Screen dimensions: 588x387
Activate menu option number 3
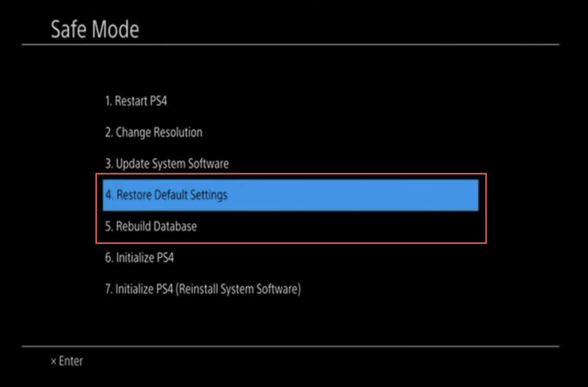click(167, 164)
